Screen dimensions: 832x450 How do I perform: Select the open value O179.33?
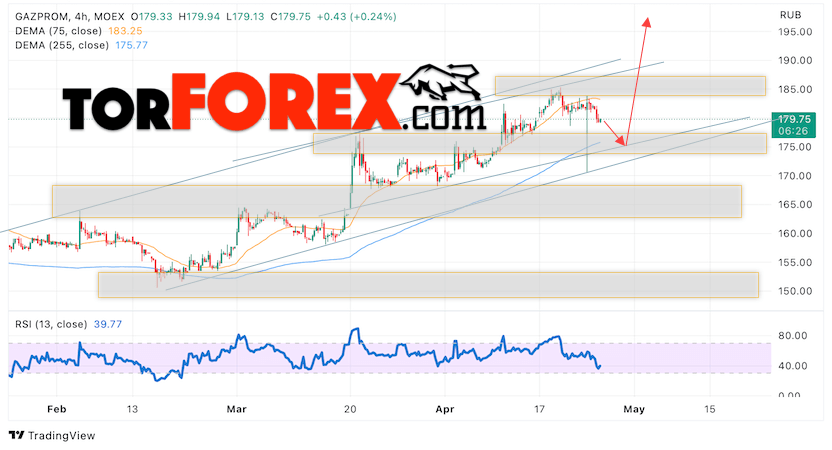point(151,17)
